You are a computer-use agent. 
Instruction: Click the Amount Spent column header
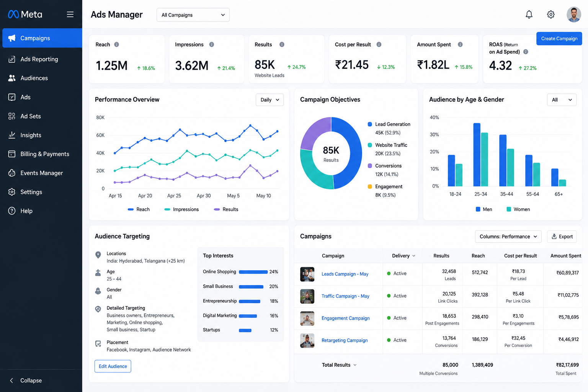(x=566, y=256)
